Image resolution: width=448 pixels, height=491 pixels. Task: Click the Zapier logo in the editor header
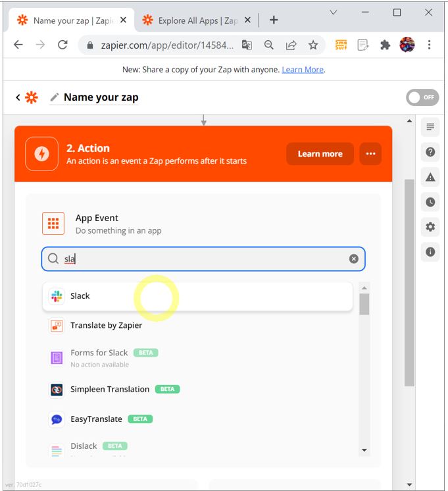[x=32, y=97]
